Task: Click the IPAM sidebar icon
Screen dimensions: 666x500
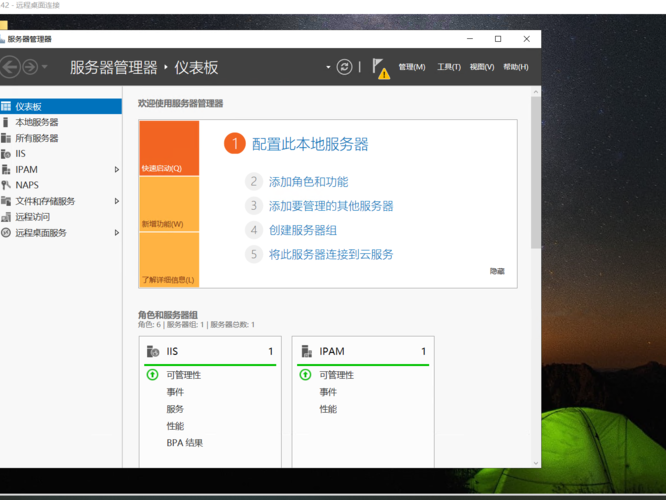Action: 6,169
